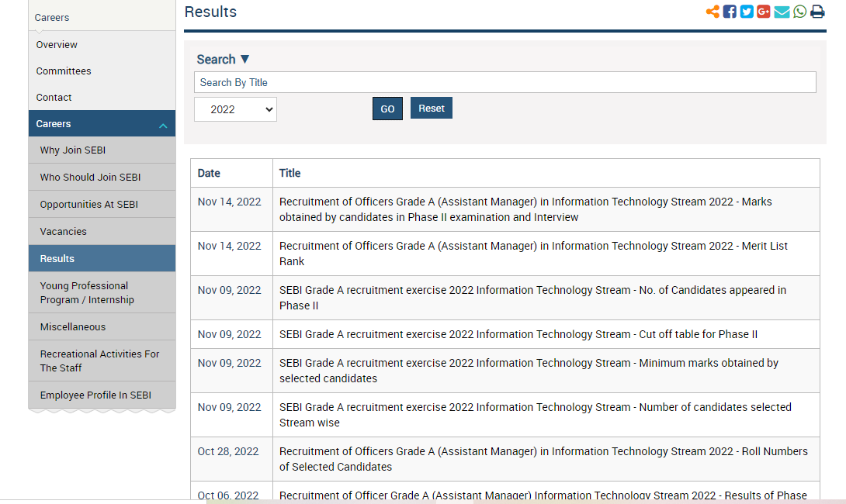Open the Contact sidebar item
This screenshot has width=846, height=504.
point(54,98)
